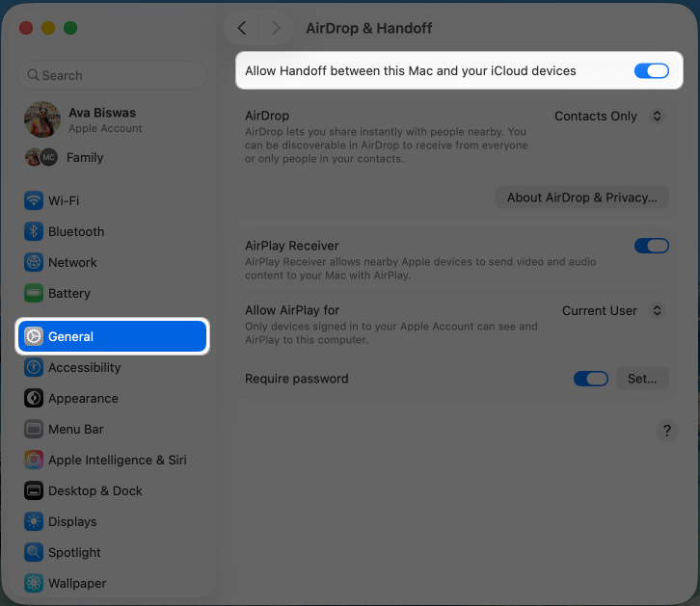Close the window with red button

point(26,28)
